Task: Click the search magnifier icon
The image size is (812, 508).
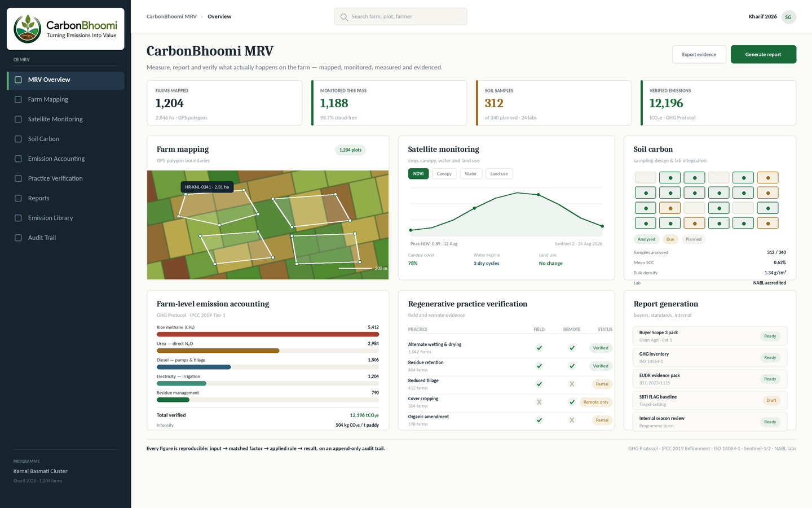Action: (344, 17)
